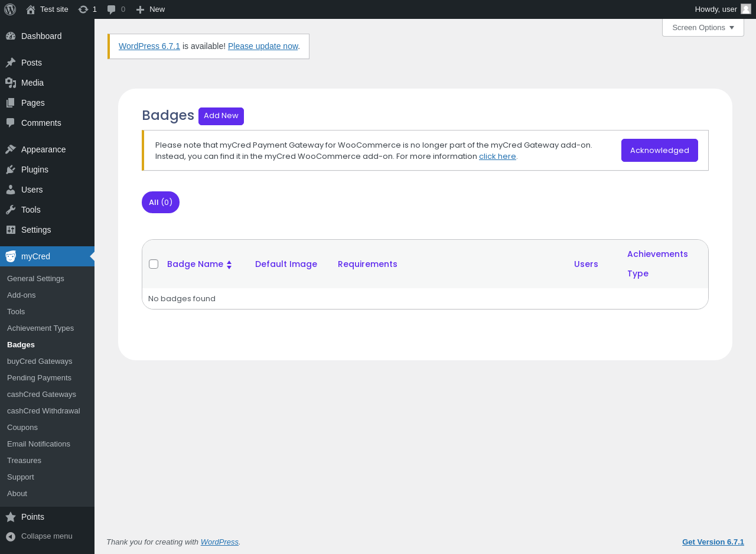The image size is (756, 554).
Task: Click the Collapse menu arrow icon
Action: click(x=11, y=536)
